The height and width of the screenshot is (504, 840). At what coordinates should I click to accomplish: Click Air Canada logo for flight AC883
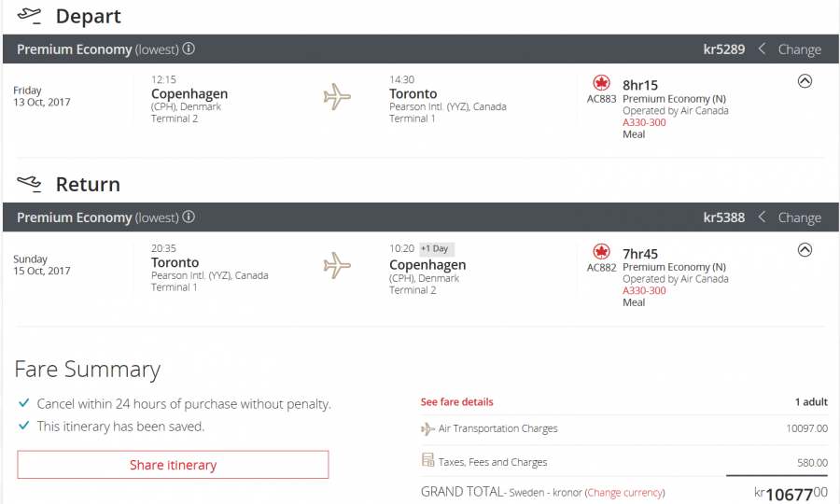click(602, 84)
